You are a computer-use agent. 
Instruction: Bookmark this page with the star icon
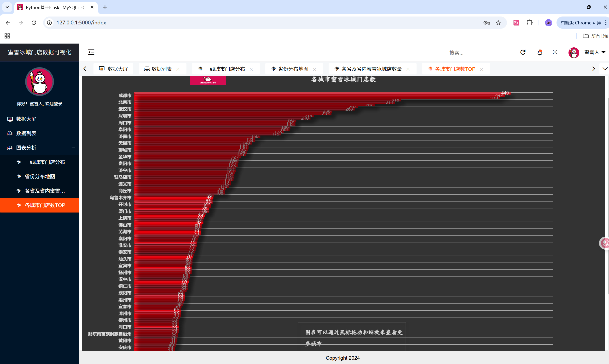(x=498, y=23)
